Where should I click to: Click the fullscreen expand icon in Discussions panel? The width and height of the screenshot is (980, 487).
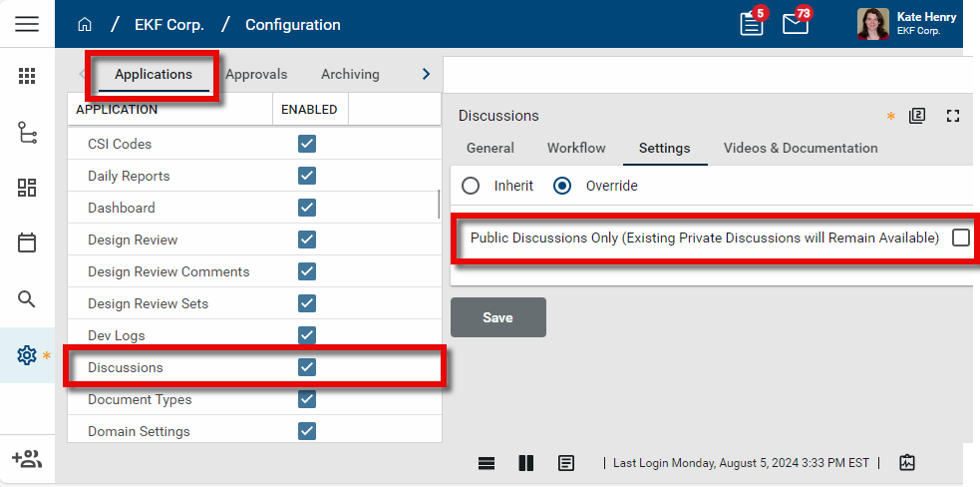[x=952, y=116]
